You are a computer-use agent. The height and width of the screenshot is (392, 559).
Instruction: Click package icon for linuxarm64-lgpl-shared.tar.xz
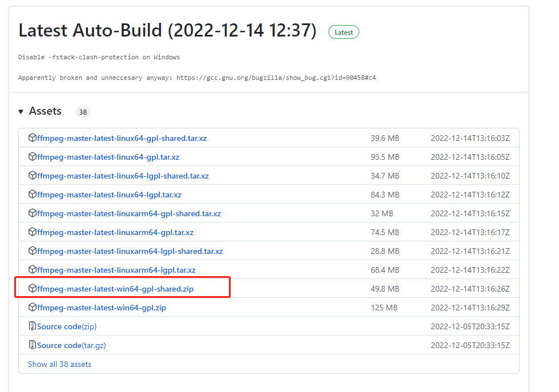pos(33,251)
